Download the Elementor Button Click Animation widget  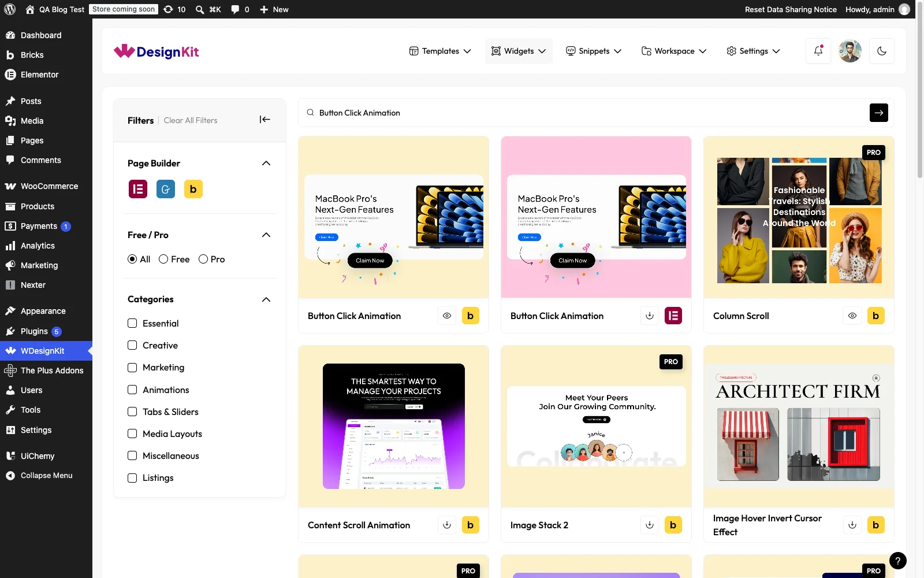pos(650,316)
